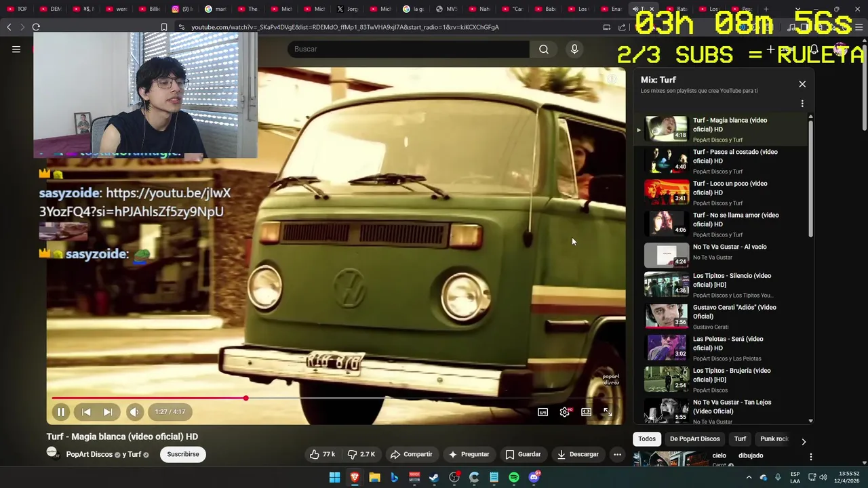The height and width of the screenshot is (488, 868).
Task: Switch to the X (Twitter) browser tab
Action: pos(348,9)
